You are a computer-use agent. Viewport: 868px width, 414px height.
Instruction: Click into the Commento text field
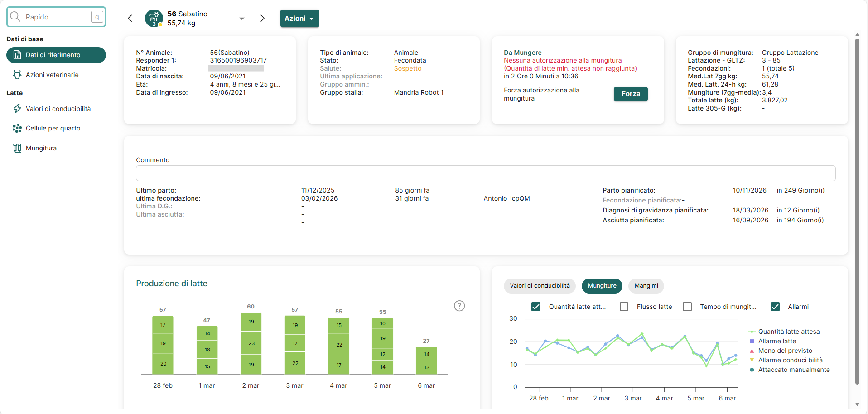pyautogui.click(x=485, y=173)
